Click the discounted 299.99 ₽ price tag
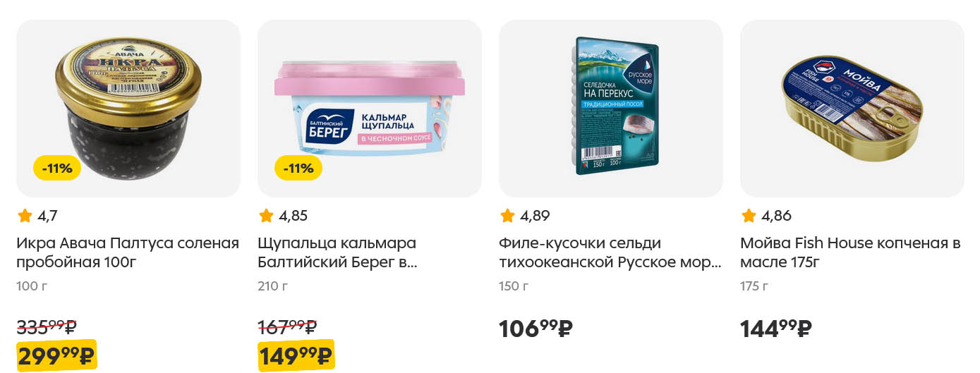Image resolution: width=980 pixels, height=373 pixels. (56, 355)
